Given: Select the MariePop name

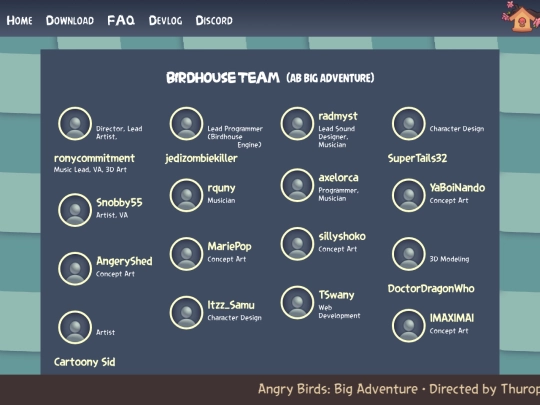Looking at the screenshot, I should point(229,247).
